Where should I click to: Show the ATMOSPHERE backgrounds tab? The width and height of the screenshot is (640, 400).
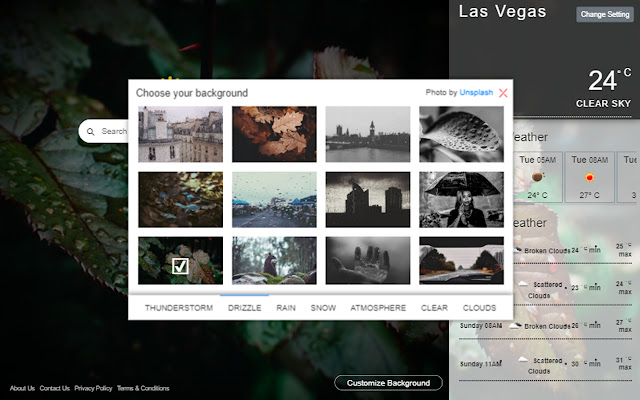[x=378, y=308]
